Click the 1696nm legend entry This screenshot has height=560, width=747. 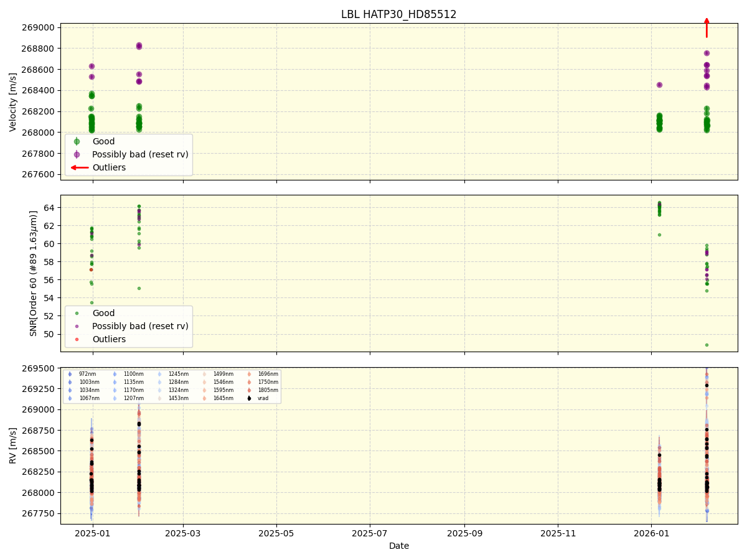(263, 374)
